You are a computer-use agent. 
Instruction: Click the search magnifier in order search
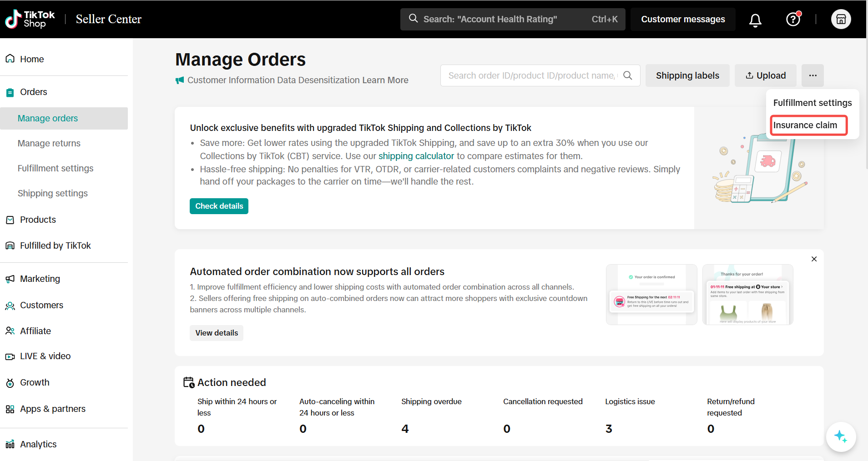tap(628, 75)
